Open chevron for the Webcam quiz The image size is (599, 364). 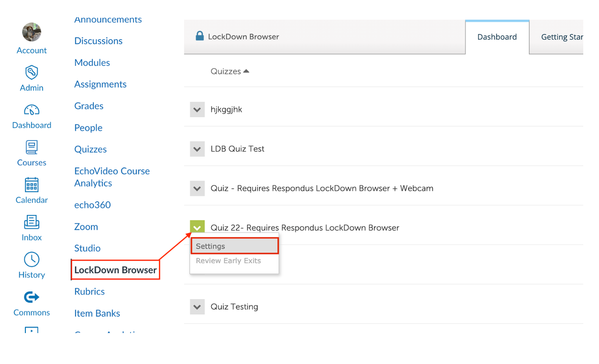tap(197, 189)
